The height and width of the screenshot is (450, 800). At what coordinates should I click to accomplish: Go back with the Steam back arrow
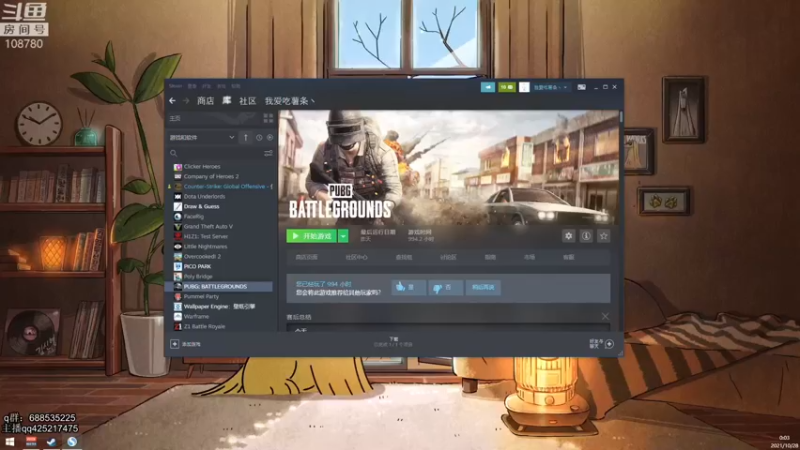(172, 101)
